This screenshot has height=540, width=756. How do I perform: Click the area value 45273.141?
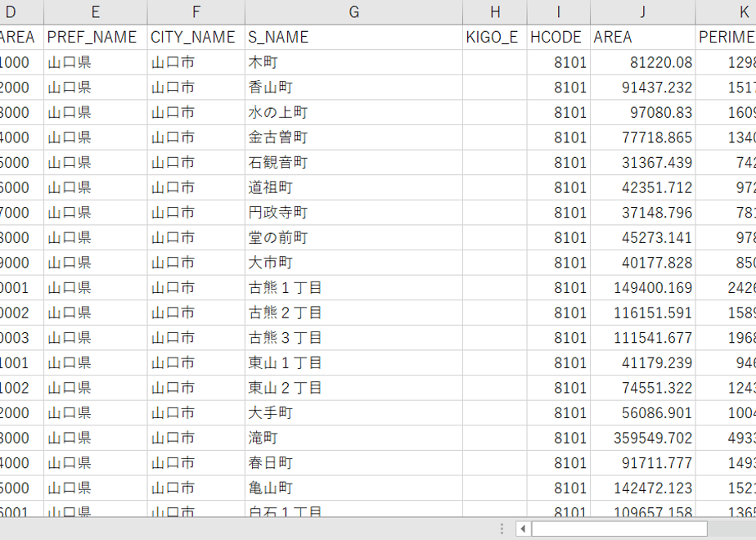[x=643, y=238]
